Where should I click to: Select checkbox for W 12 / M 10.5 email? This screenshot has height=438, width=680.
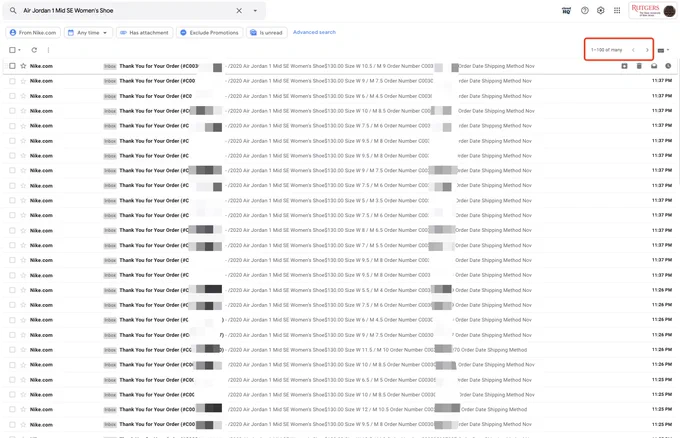pos(12,409)
